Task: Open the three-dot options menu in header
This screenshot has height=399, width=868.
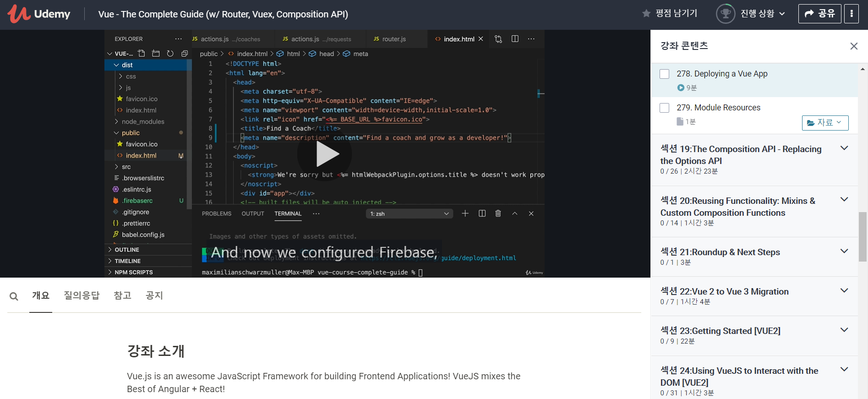Action: point(852,14)
